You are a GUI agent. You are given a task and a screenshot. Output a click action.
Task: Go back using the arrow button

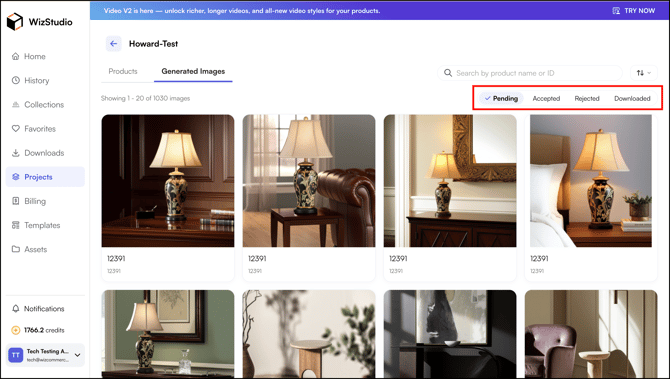(114, 44)
